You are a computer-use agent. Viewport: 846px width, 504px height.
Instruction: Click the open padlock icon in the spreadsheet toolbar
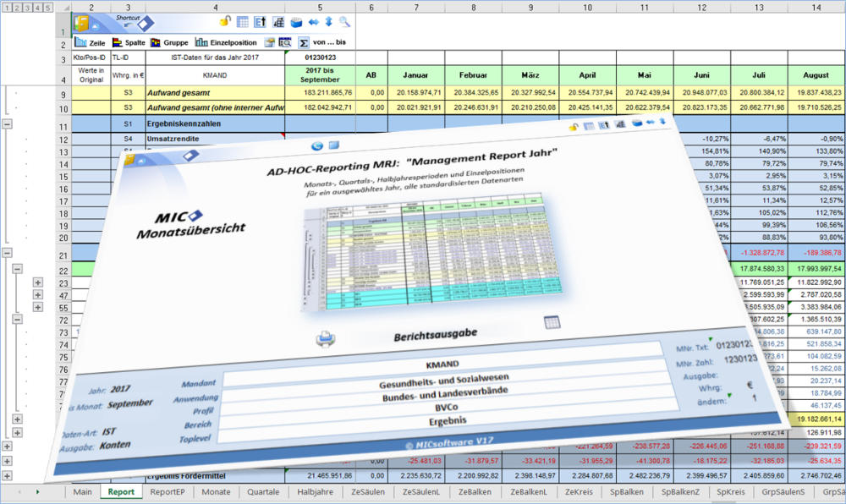(225, 21)
